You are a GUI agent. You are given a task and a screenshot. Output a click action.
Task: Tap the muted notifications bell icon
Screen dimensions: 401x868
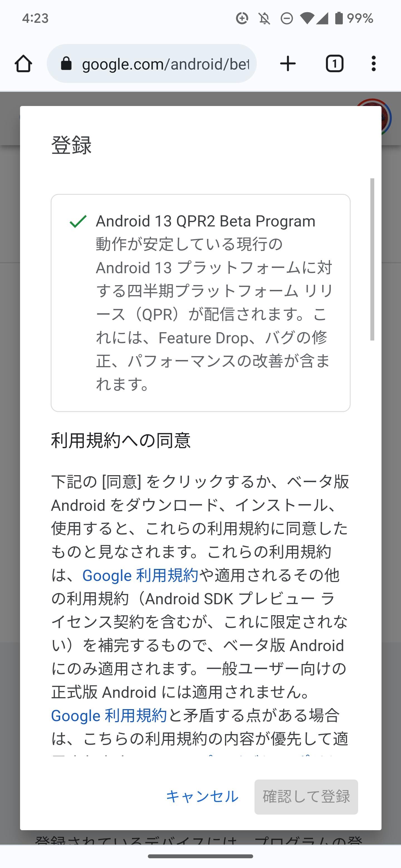265,18
